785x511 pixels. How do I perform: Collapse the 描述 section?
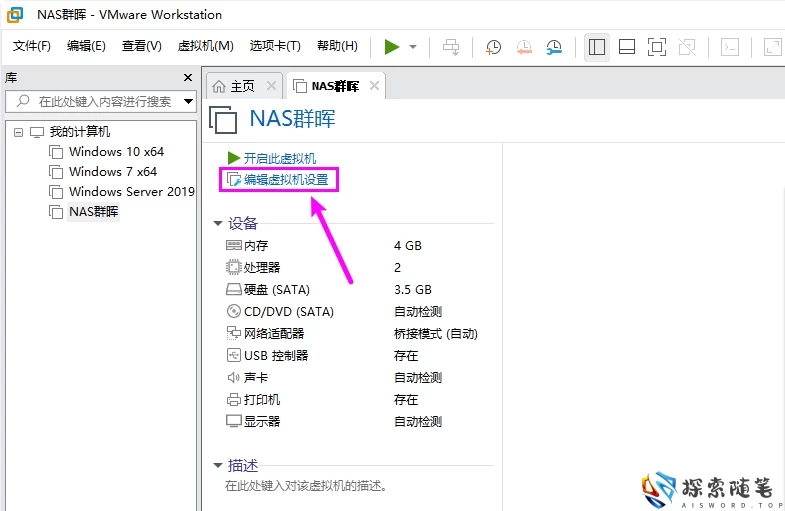tap(218, 465)
